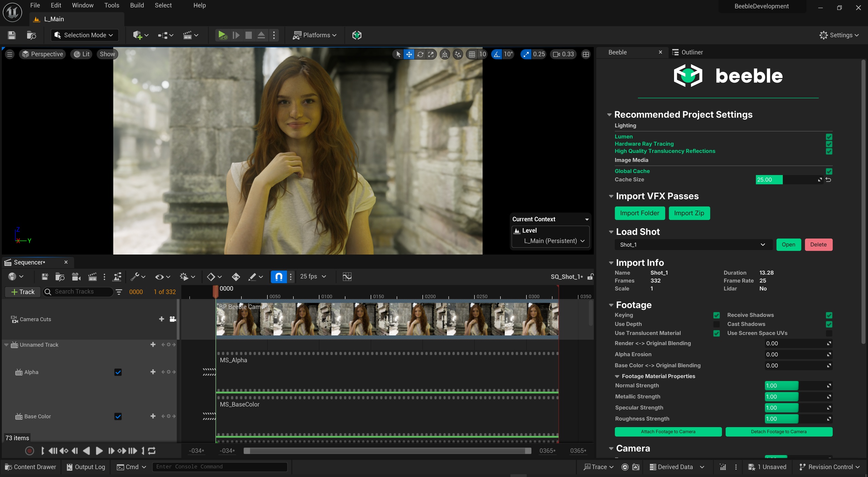Open the key diamond options in Sequencer
This screenshot has height=477, width=868.
pos(214,277)
